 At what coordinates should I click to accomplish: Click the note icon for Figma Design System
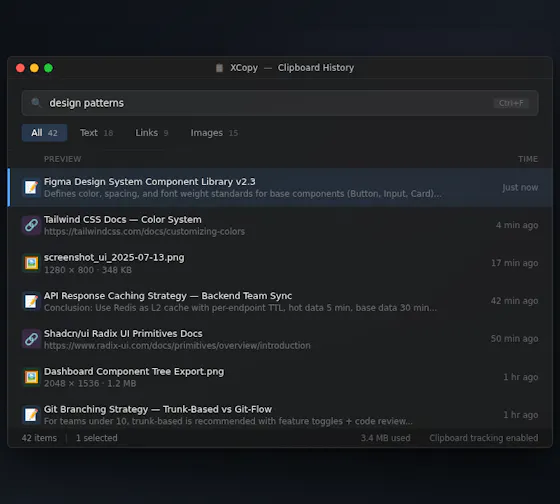coord(31,187)
